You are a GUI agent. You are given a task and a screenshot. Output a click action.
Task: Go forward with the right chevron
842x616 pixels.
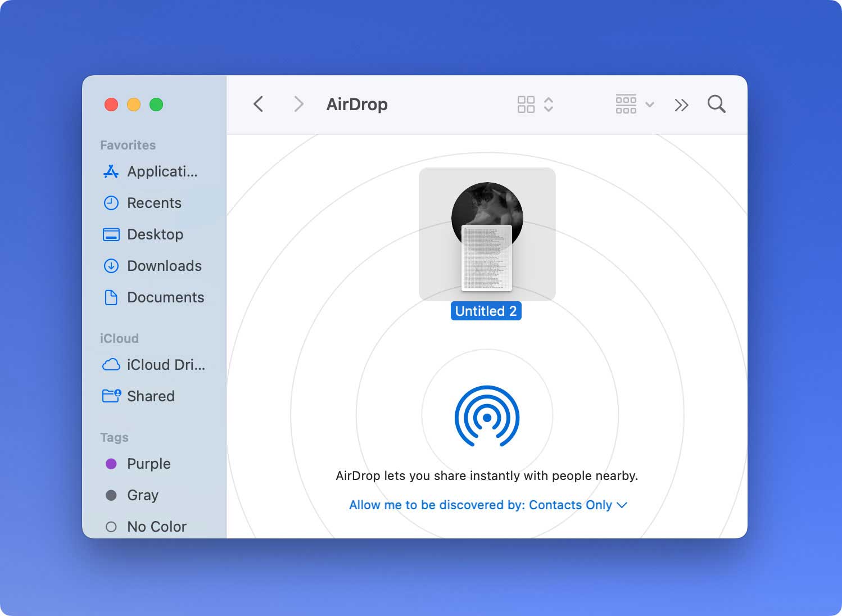(x=298, y=104)
